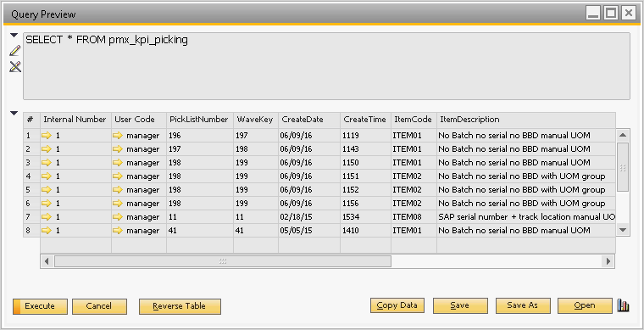Click the Open button
The height and width of the screenshot is (330, 644).
click(585, 305)
